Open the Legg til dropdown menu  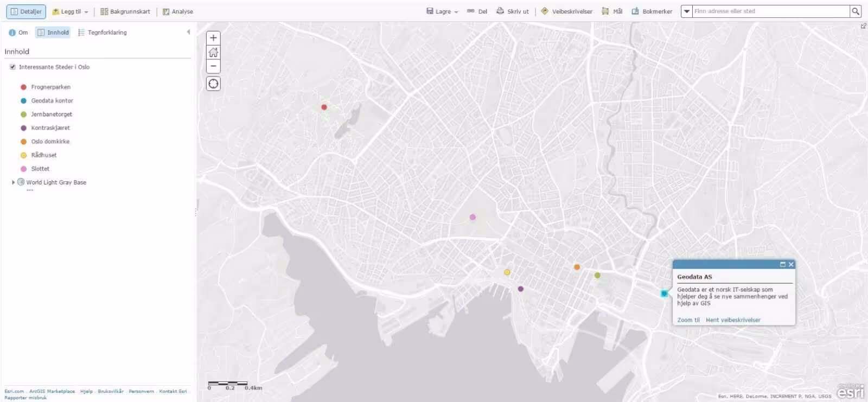tap(70, 11)
